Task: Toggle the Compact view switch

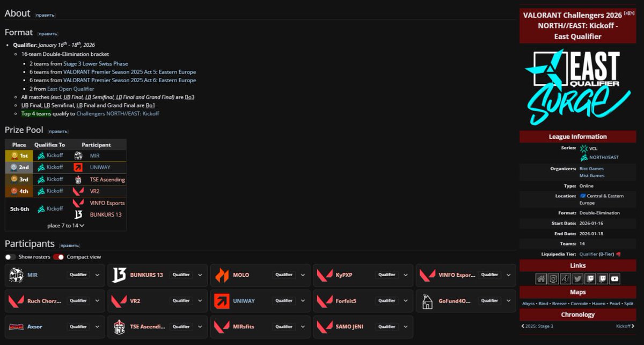Action: (x=58, y=257)
